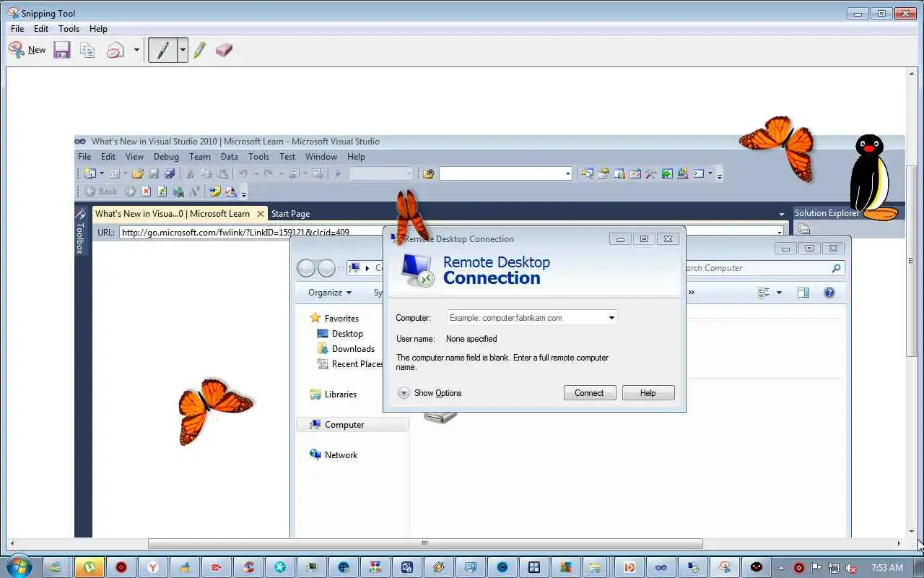The image size is (924, 578).
Task: Click the Visual Studio infinity icon on taskbar
Action: [661, 567]
